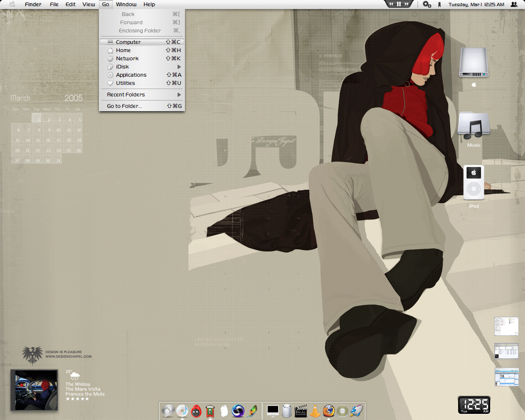Open the File menu
The height and width of the screenshot is (420, 525).
[x=54, y=4]
